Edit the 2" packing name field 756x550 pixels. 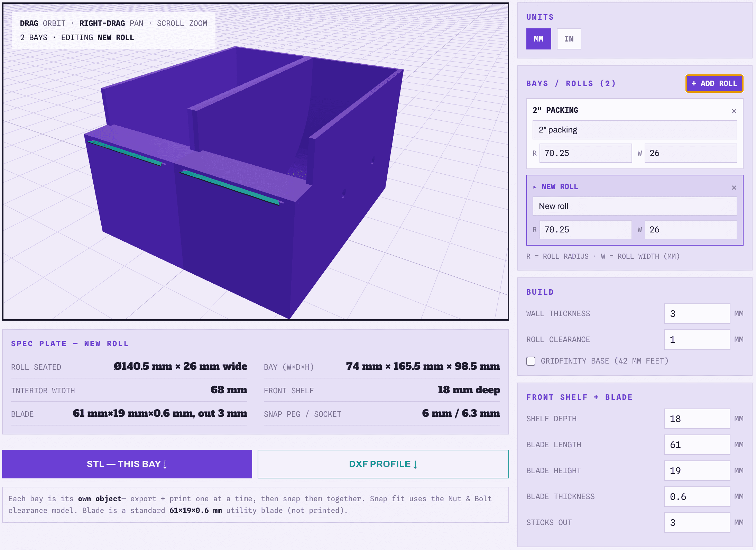click(x=635, y=130)
